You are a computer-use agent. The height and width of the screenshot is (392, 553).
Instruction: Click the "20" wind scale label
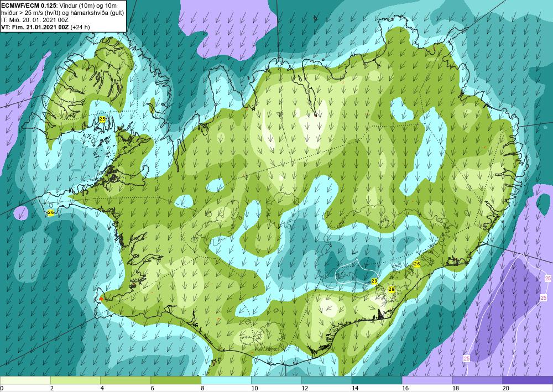[x=506, y=388]
